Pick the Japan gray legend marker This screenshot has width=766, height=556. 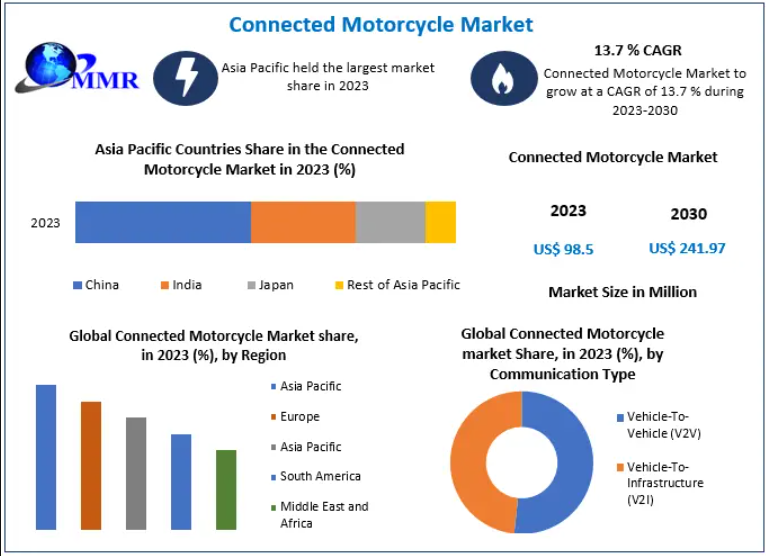pyautogui.click(x=251, y=286)
